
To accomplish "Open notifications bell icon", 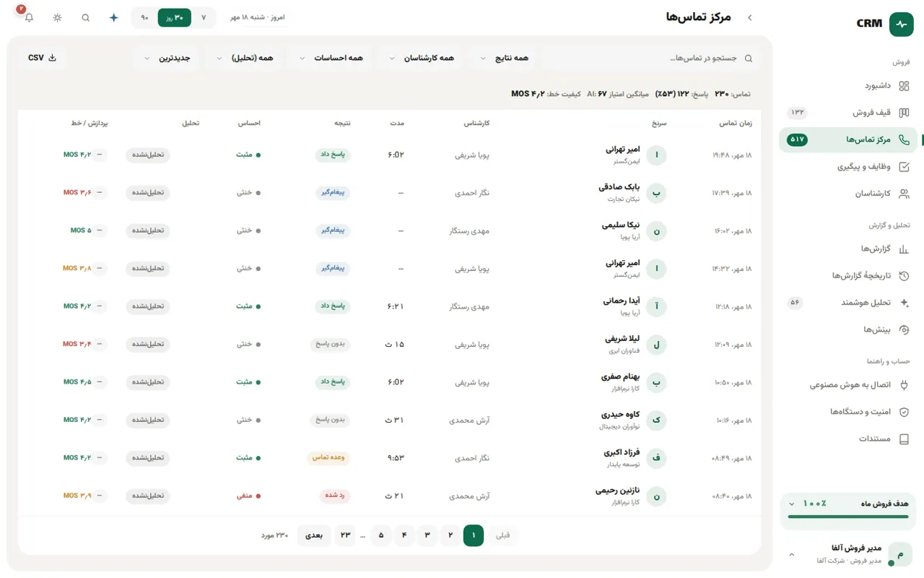I will tap(29, 17).
